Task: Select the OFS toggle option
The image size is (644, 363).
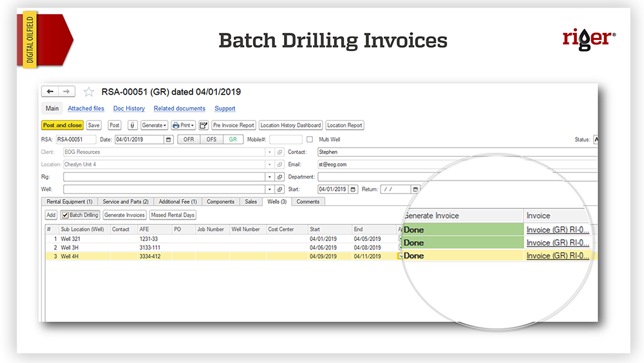Action: (x=211, y=139)
